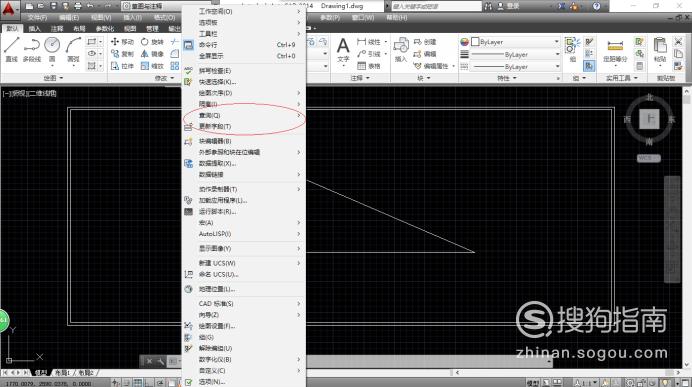Open the Inquiry (查询) submenu
Screen dimensions: 692x387
point(244,116)
